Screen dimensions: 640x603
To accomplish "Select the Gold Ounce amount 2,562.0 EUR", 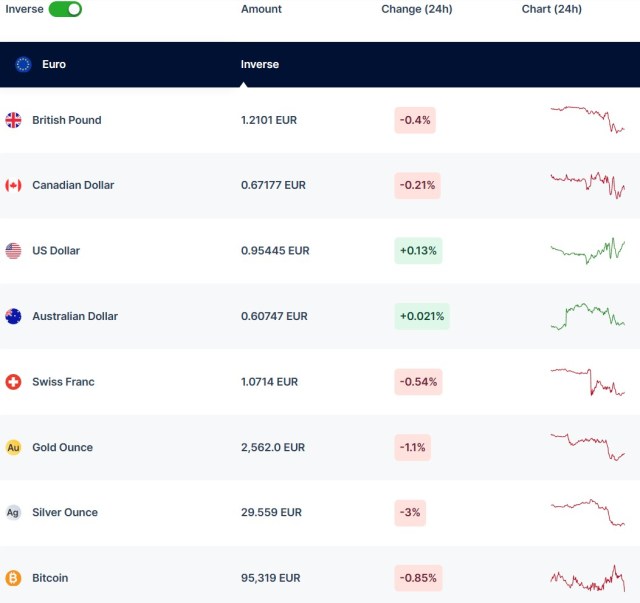I will pyautogui.click(x=271, y=447).
